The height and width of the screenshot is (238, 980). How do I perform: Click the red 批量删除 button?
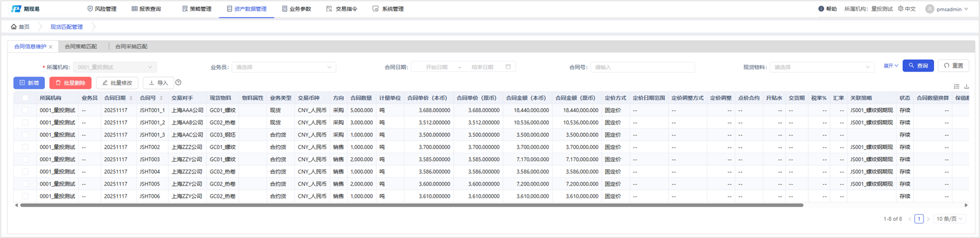click(70, 83)
